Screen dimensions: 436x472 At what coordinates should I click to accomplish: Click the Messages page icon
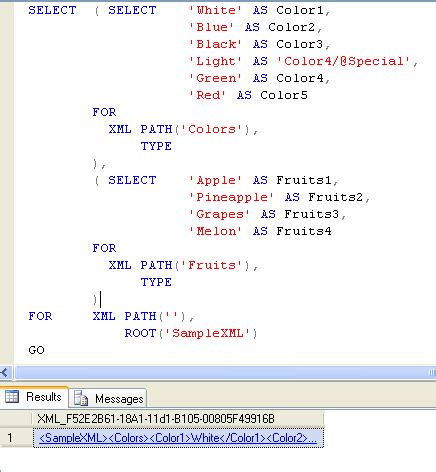pos(81,398)
